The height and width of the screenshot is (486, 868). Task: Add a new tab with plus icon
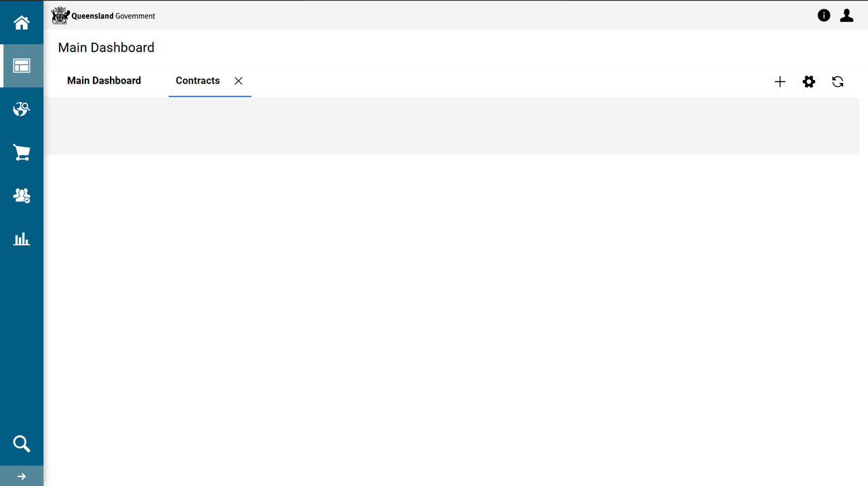point(780,82)
